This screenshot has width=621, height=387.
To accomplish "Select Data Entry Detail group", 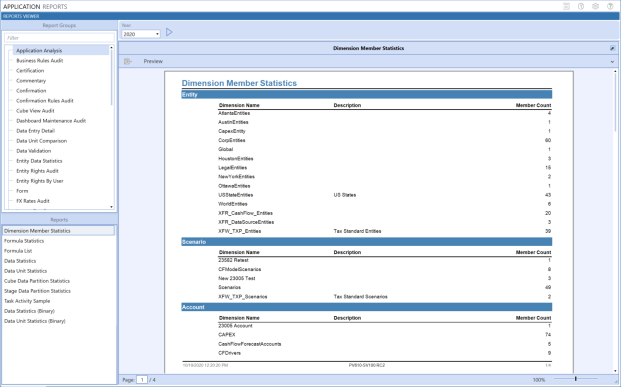I will (35, 131).
